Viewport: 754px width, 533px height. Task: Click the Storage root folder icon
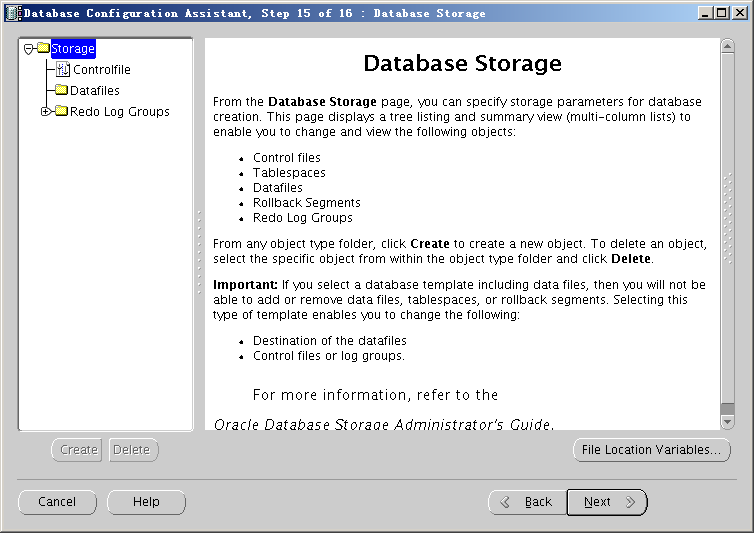43,49
